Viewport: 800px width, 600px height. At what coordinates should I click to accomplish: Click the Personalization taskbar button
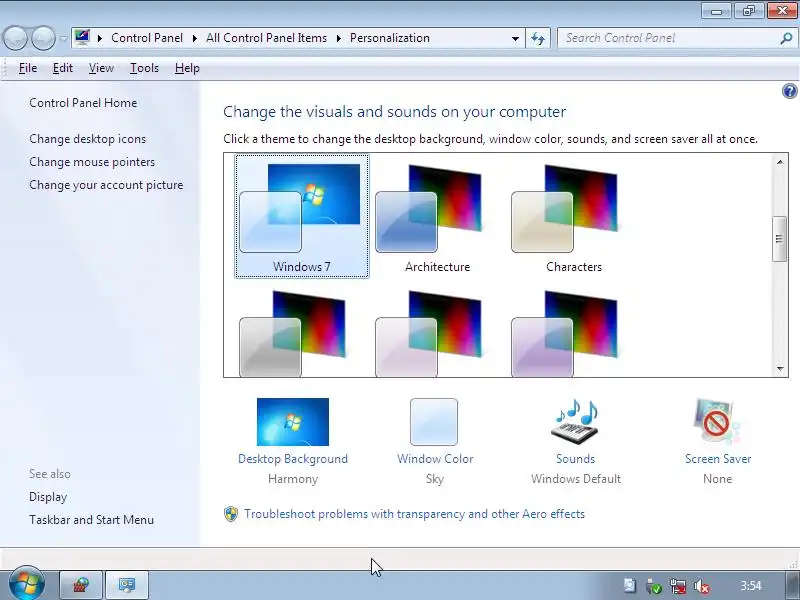(127, 585)
